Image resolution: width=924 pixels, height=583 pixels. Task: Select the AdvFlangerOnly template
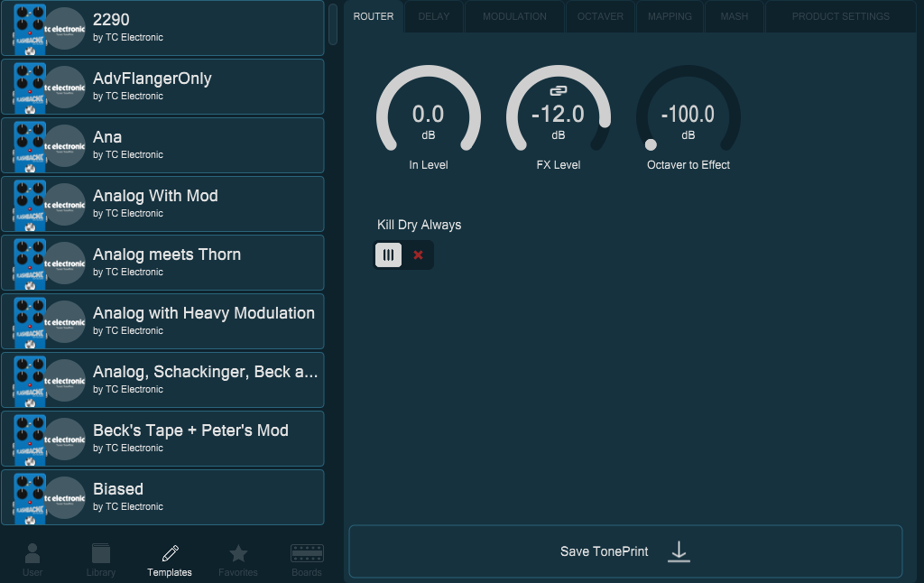(162, 87)
